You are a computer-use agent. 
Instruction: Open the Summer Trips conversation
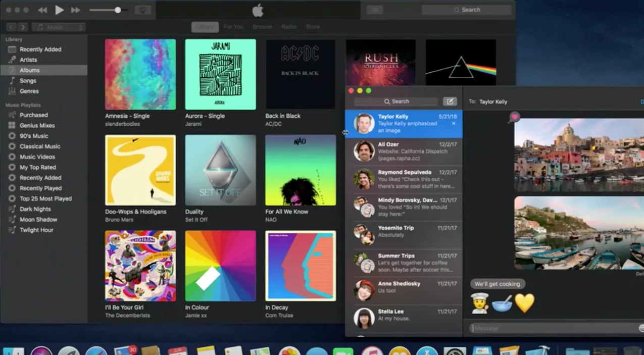(x=404, y=263)
